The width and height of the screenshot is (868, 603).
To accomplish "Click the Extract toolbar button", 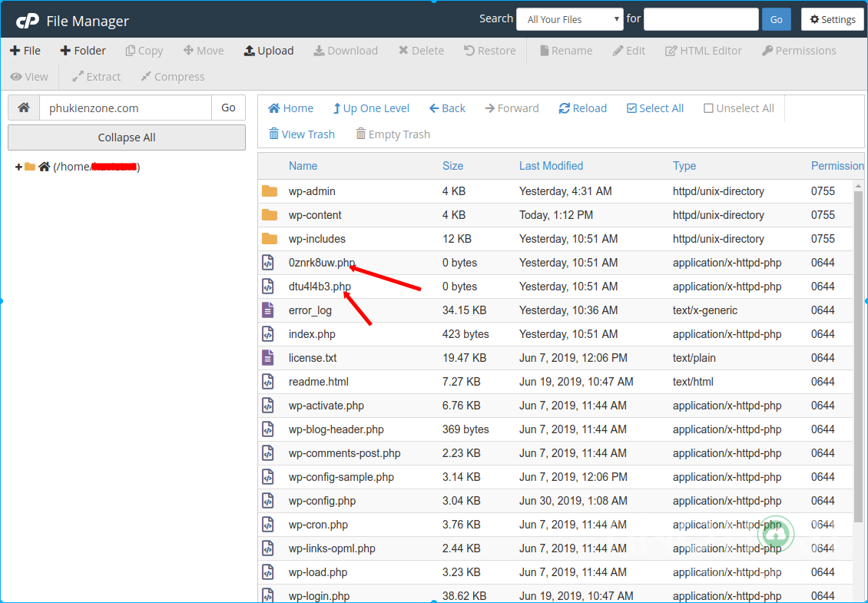I will coord(96,76).
